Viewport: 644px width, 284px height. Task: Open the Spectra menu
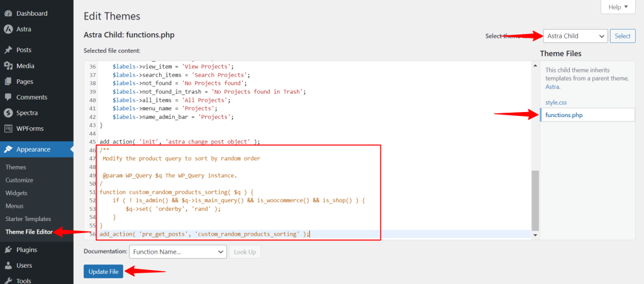pos(27,113)
